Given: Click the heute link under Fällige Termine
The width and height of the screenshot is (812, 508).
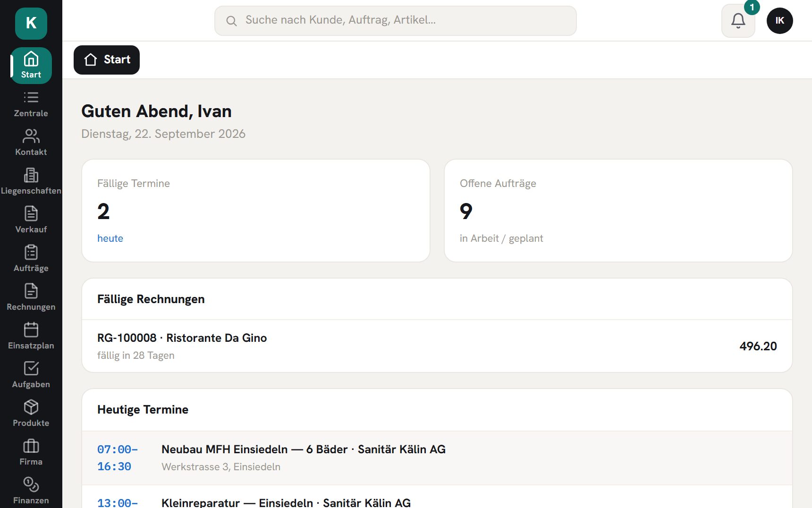Looking at the screenshot, I should [x=110, y=238].
